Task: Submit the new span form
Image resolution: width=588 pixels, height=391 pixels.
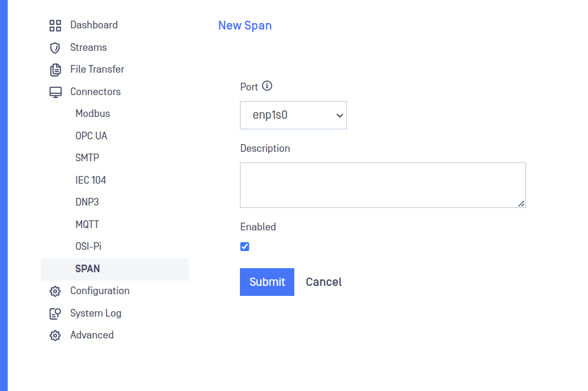Action: [x=267, y=282]
